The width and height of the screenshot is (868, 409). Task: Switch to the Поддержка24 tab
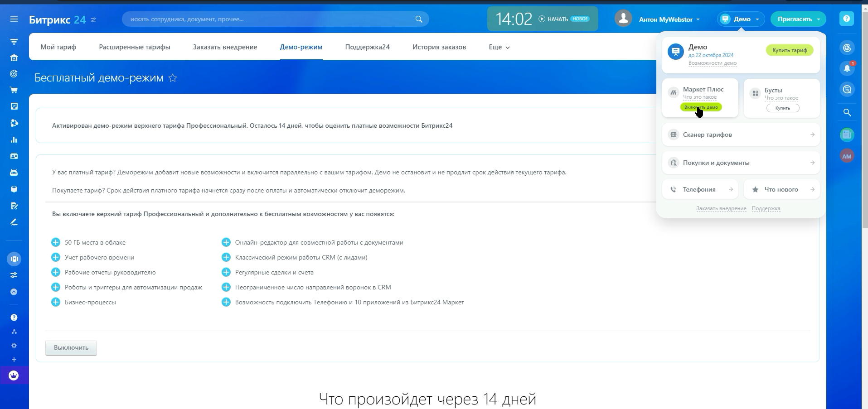pyautogui.click(x=367, y=47)
